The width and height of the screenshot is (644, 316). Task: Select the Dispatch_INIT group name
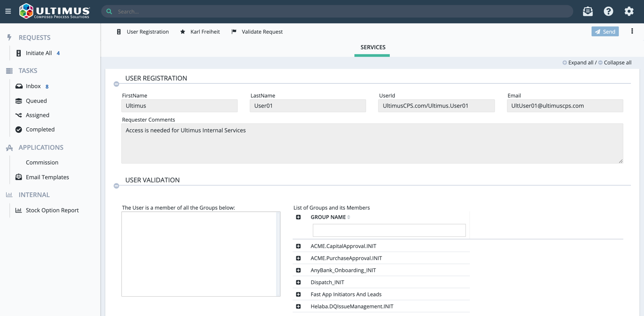[x=327, y=283]
